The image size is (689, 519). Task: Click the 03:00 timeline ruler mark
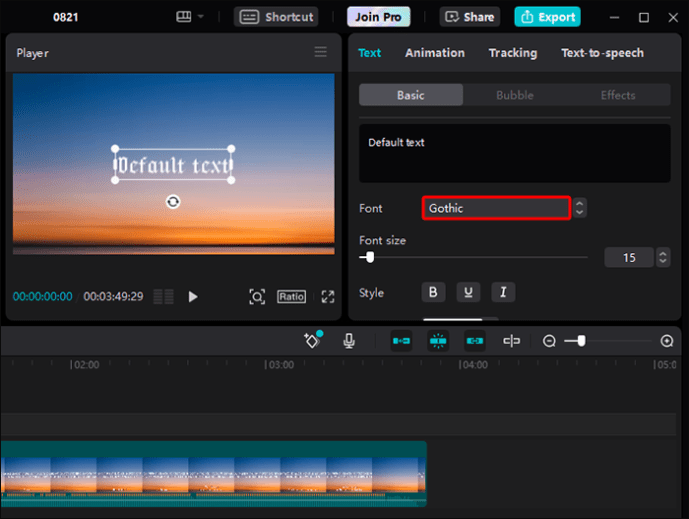click(x=279, y=365)
